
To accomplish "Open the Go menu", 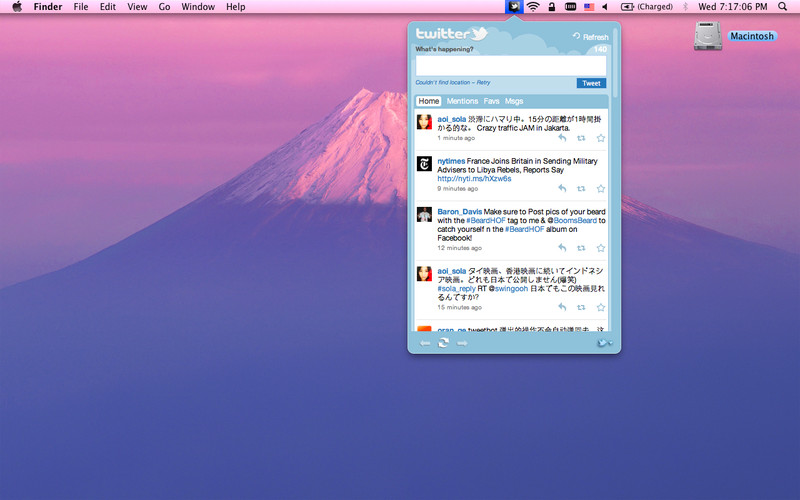I will click(164, 7).
